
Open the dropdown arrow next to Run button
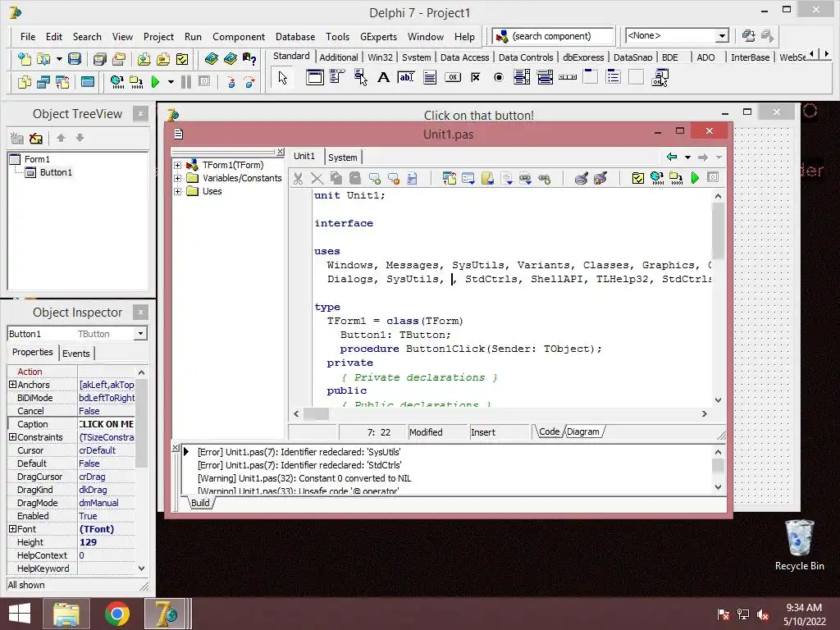coord(171,82)
